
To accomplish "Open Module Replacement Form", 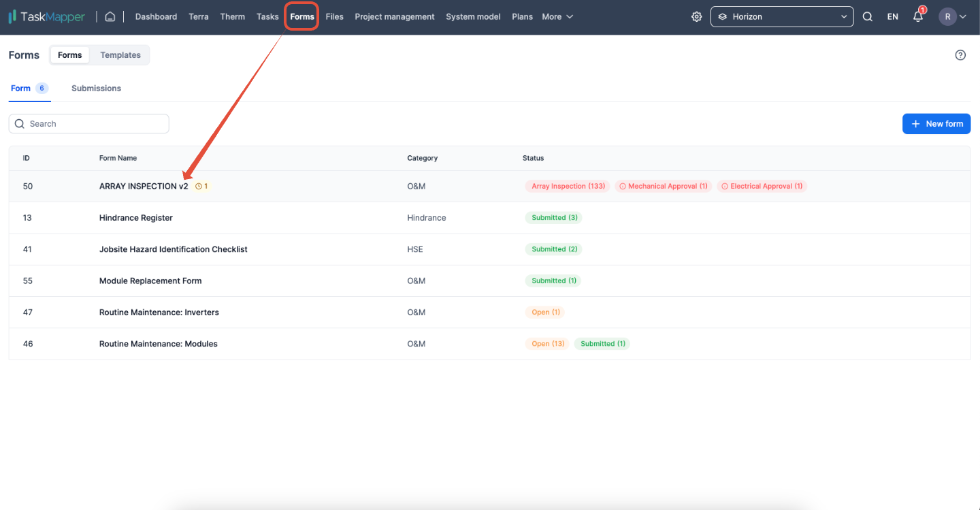I will coord(150,281).
